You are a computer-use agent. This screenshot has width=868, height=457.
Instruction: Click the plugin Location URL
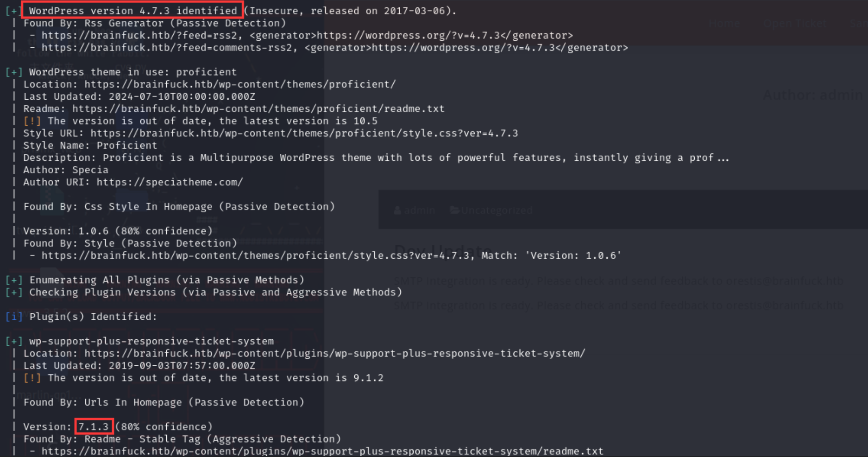[x=334, y=354]
